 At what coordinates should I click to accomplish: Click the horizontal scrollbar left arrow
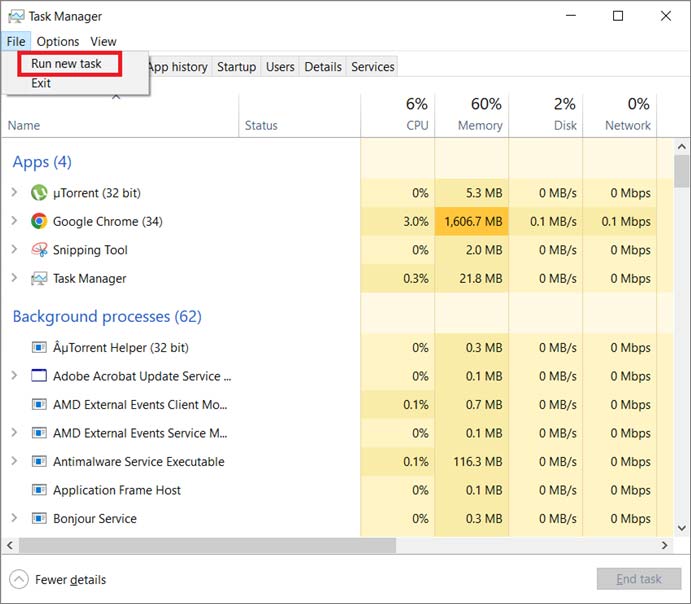click(x=10, y=545)
